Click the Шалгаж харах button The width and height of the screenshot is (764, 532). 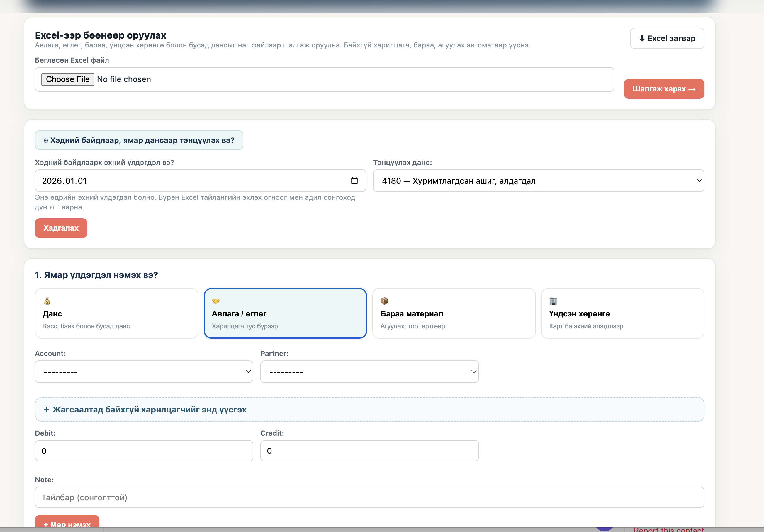click(664, 89)
